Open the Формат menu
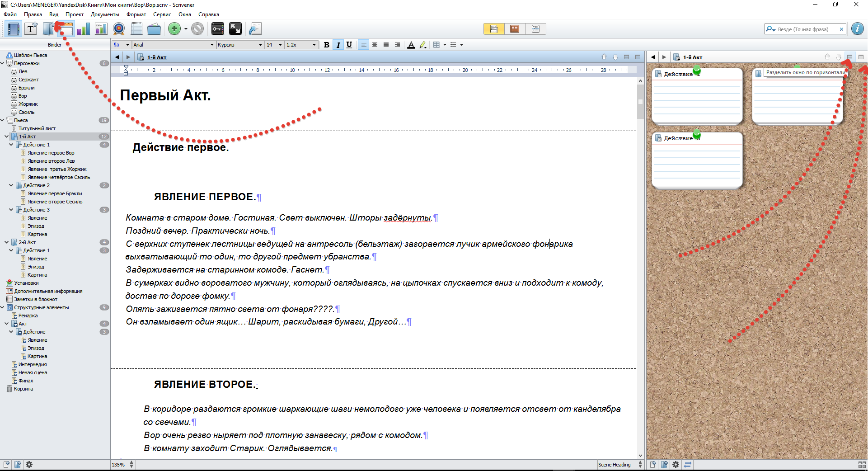This screenshot has height=471, width=868. click(136, 14)
